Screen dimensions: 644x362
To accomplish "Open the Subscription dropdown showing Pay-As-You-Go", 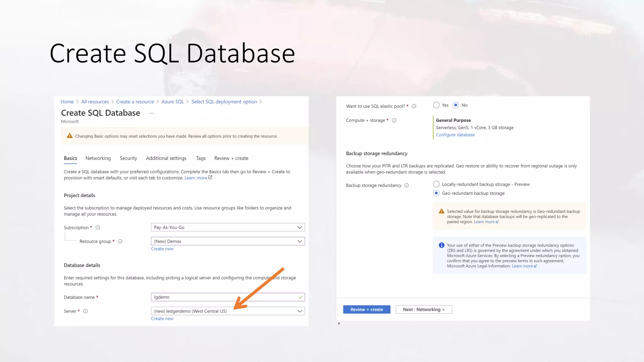I will coord(228,227).
